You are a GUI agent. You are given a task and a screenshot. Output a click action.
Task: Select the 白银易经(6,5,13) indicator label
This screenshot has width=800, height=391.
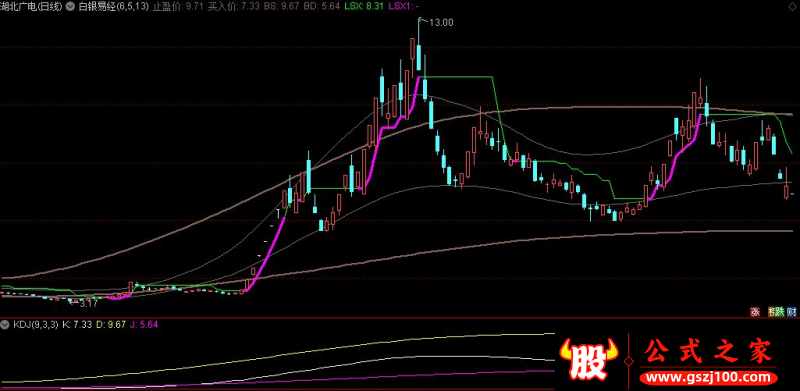(x=114, y=6)
